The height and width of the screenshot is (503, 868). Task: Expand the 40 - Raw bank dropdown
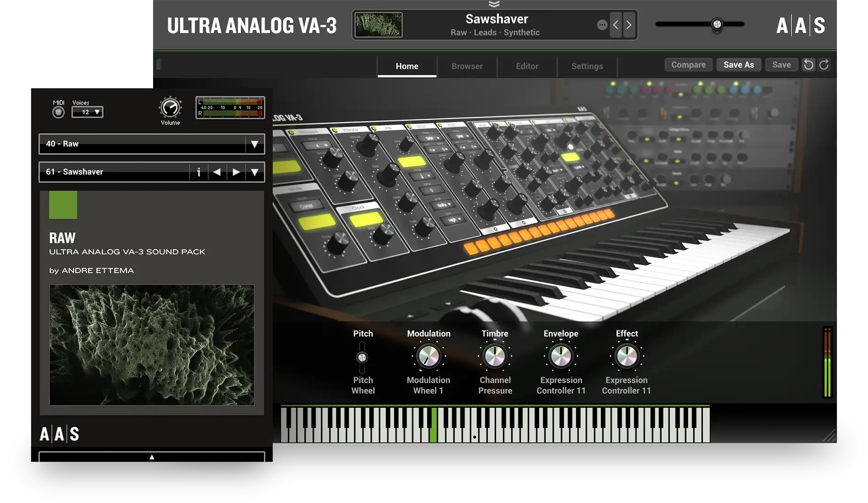click(x=254, y=144)
